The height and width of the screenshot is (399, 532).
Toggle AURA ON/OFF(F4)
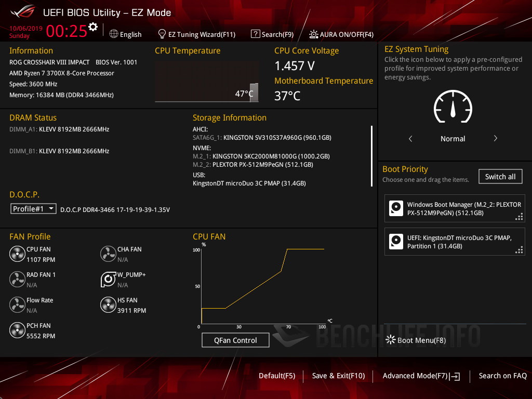347,34
